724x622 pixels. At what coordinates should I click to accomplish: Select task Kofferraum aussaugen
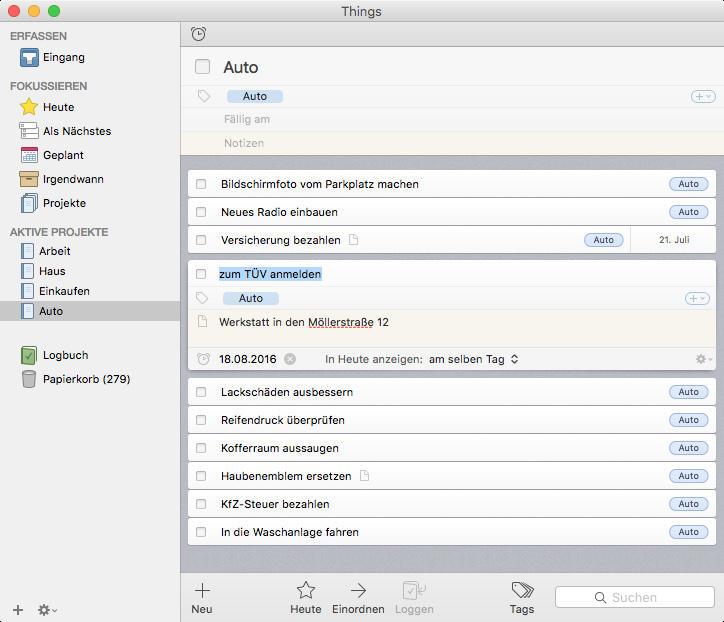coord(452,448)
